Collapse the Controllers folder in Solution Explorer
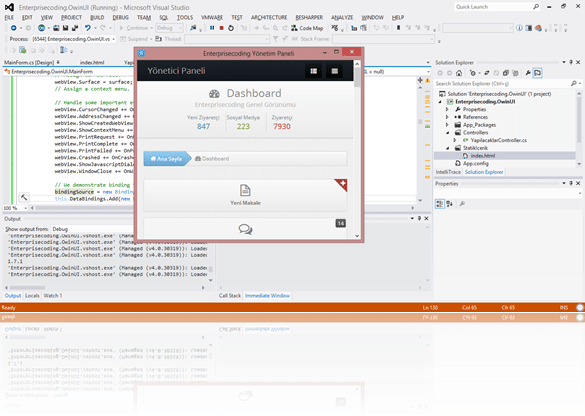 point(447,132)
